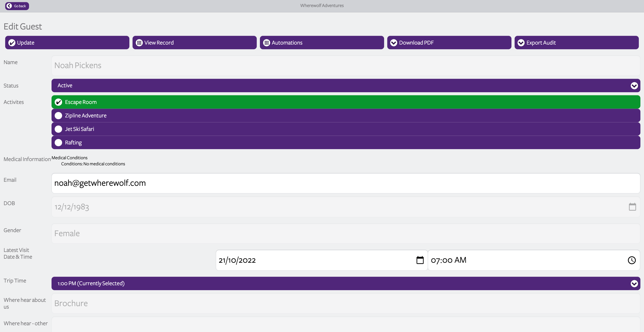Click the Medical Information label
The width and height of the screenshot is (644, 332).
[x=27, y=159]
